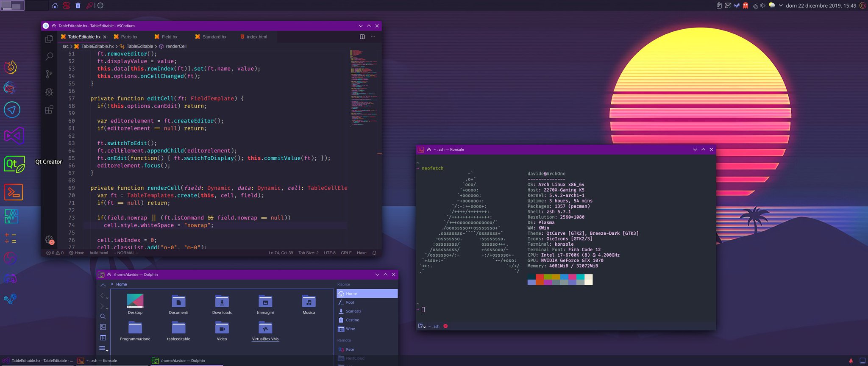The width and height of the screenshot is (868, 366).
Task: Click the power button in the top panel
Action: coord(862,6)
